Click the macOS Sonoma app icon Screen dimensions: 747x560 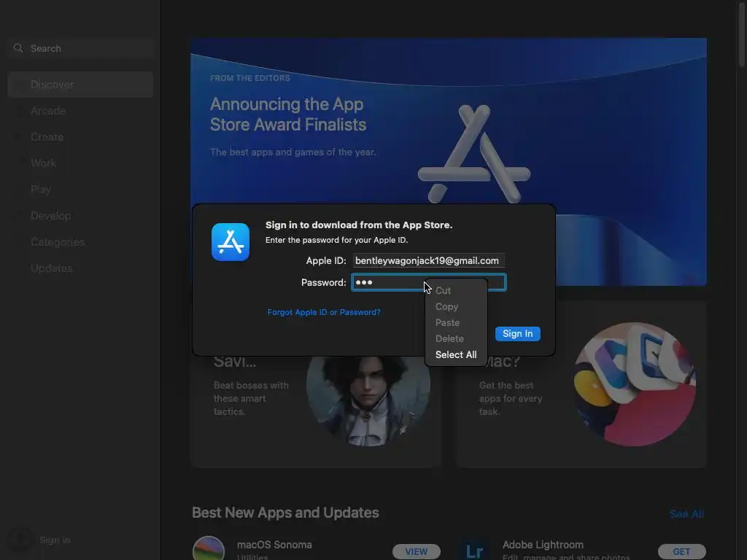point(209,548)
